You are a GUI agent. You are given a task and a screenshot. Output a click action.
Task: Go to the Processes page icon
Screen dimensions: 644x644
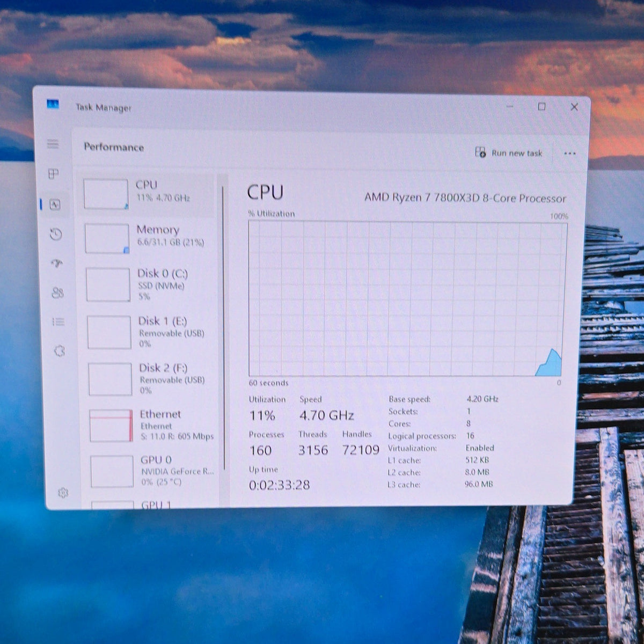point(53,174)
